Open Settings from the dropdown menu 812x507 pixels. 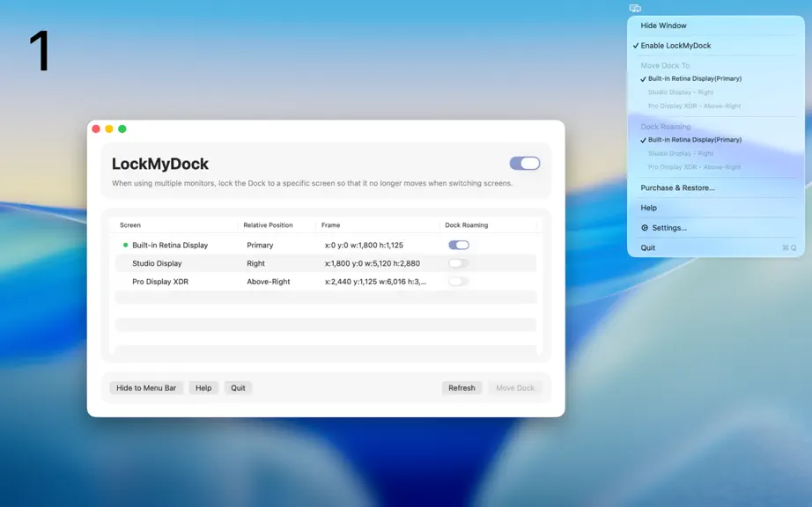point(669,228)
